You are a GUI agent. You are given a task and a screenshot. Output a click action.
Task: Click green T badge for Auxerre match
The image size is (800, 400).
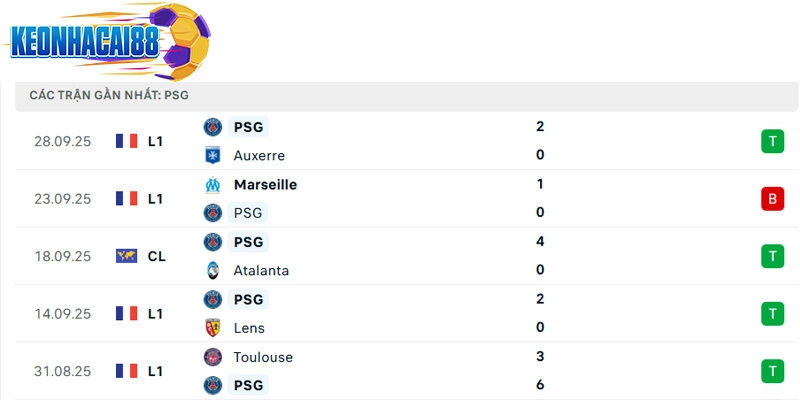pos(772,141)
